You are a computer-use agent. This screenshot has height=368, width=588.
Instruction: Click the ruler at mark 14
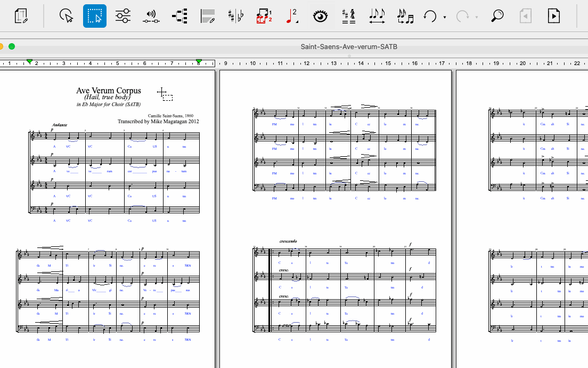[361, 63]
